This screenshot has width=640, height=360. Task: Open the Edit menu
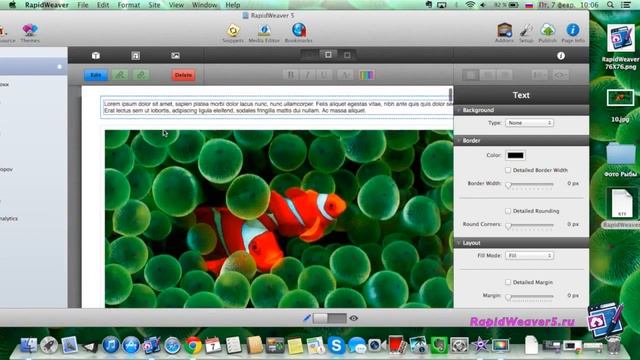[x=103, y=5]
